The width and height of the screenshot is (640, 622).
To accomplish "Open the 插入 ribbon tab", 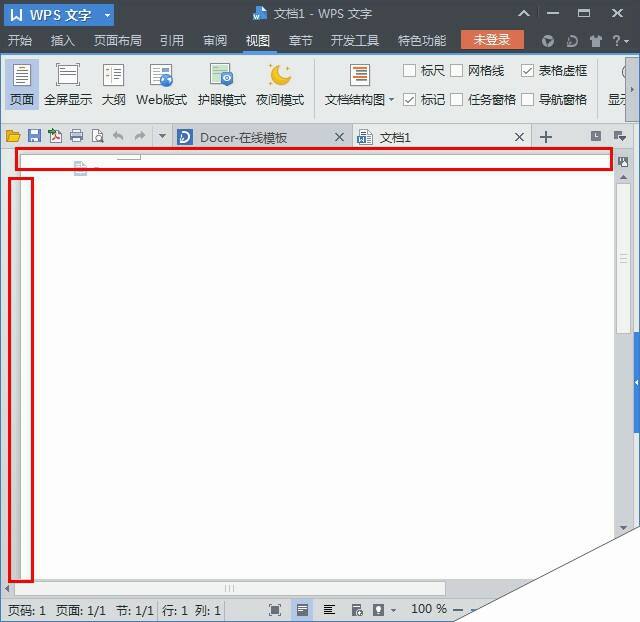I will (x=62, y=41).
